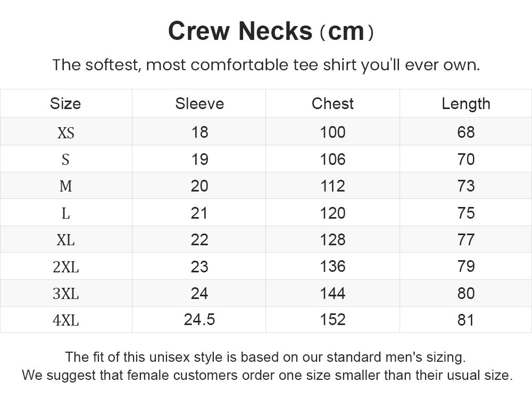Click the unisex style fit note
The image size is (532, 399).
pos(265,357)
